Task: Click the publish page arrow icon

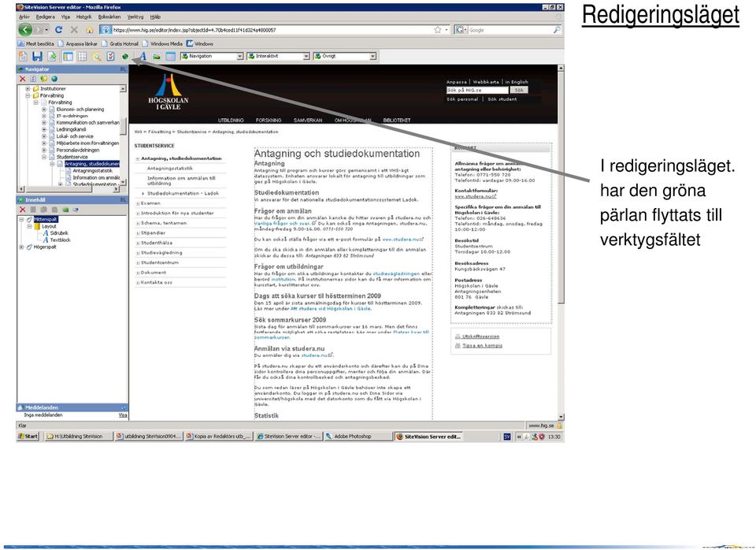Action: [x=52, y=57]
